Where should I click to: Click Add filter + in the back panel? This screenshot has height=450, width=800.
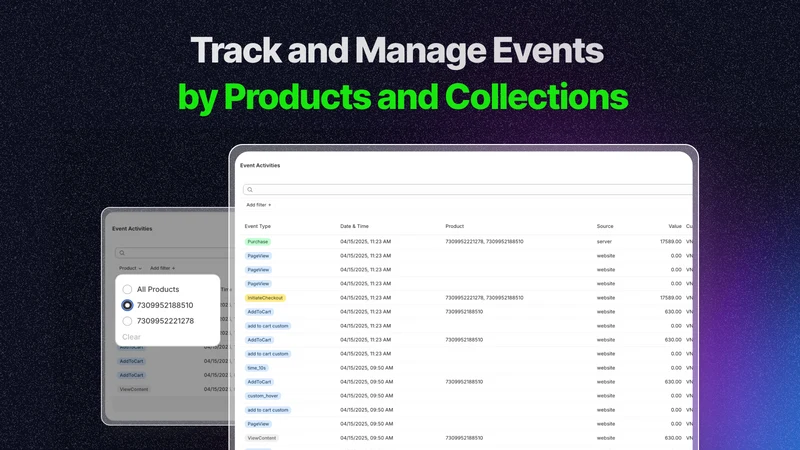tap(162, 268)
